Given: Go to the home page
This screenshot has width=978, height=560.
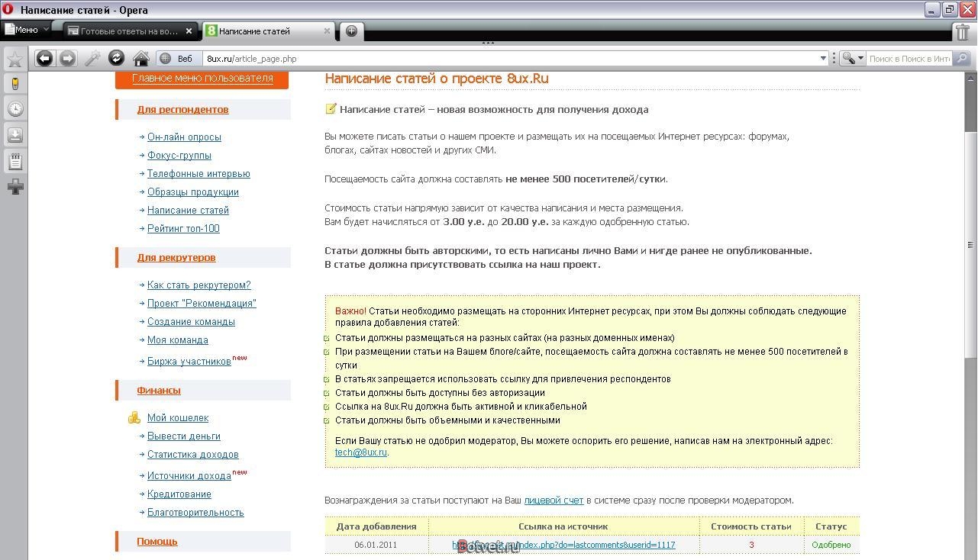Looking at the screenshot, I should (x=140, y=59).
